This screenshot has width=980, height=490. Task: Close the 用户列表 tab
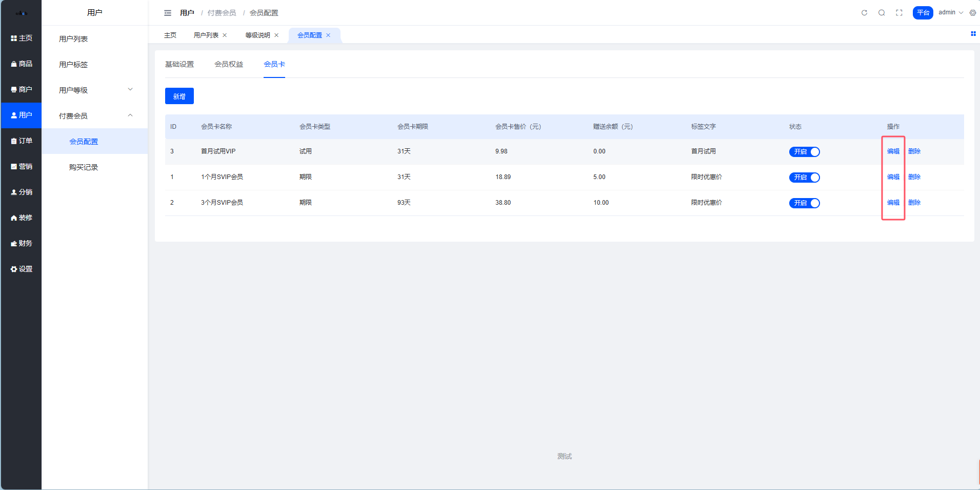click(225, 35)
